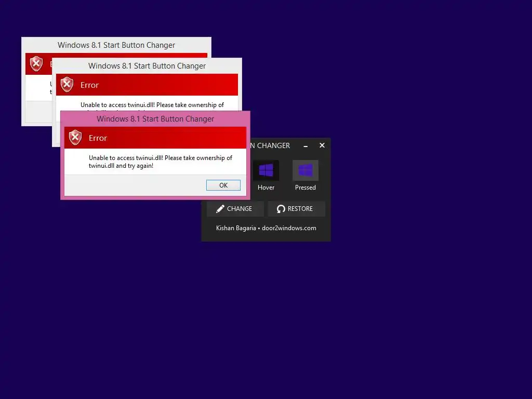This screenshot has height=399, width=532.
Task: Click the Hover label text
Action: pos(266,187)
